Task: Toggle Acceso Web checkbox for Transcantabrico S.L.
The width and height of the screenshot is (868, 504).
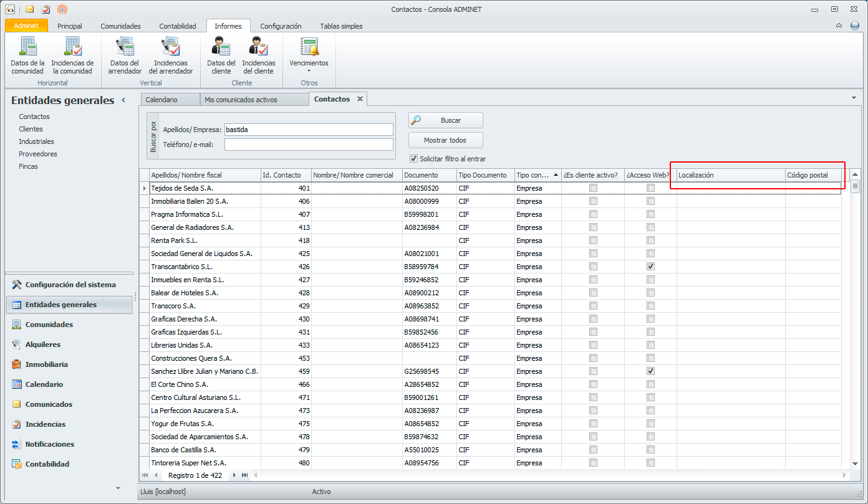Action: click(x=650, y=266)
